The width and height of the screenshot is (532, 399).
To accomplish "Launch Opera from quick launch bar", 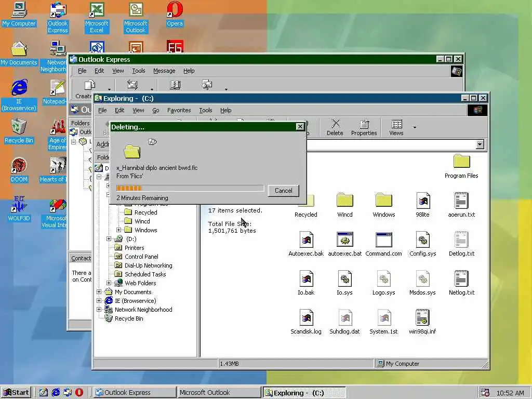I will pyautogui.click(x=79, y=393).
